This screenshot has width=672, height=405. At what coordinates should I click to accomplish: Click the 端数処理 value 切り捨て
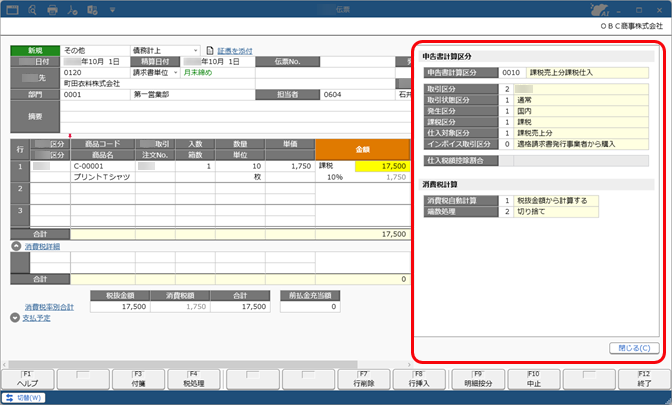tap(556, 212)
